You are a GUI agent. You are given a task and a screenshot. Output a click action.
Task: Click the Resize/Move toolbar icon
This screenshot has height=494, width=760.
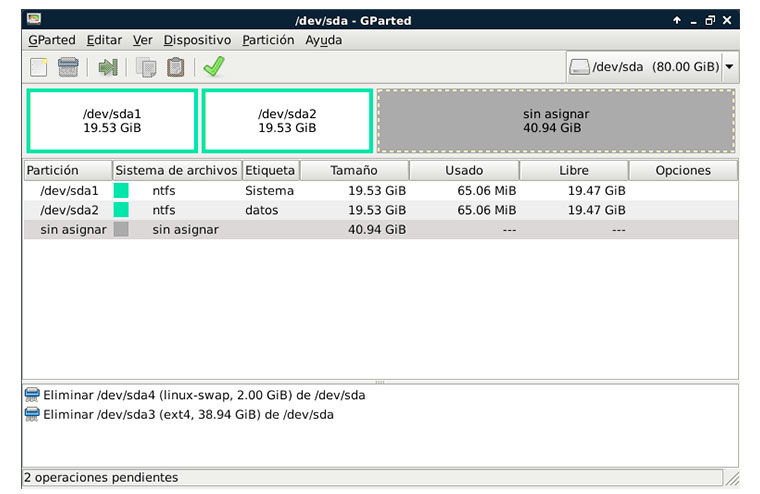(108, 67)
